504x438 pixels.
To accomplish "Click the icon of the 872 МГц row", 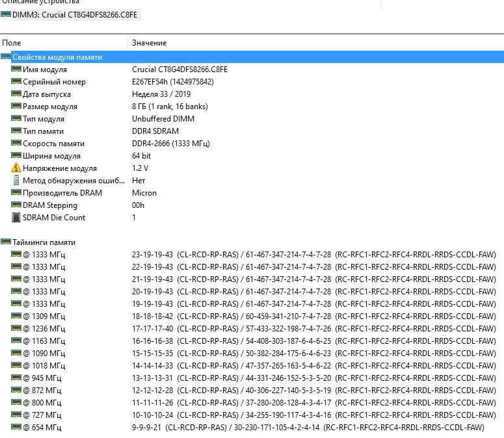I will 16,390.
